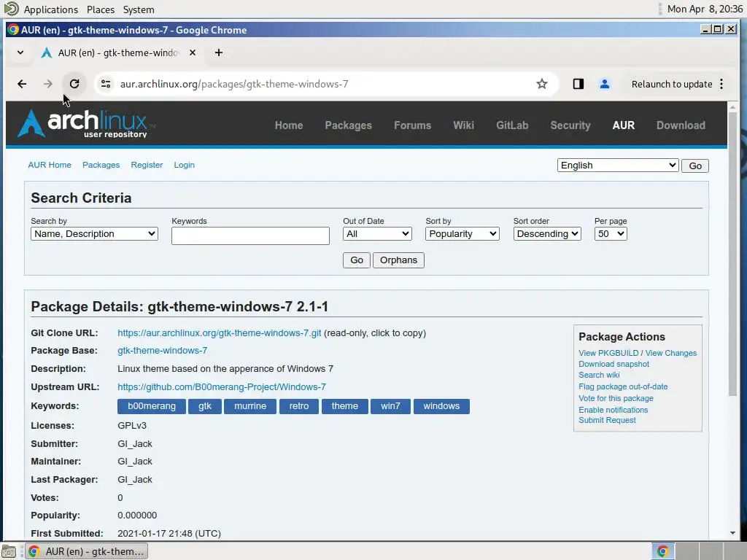Click the theme keyword tag
Viewport: 747px width, 560px height.
coord(344,406)
